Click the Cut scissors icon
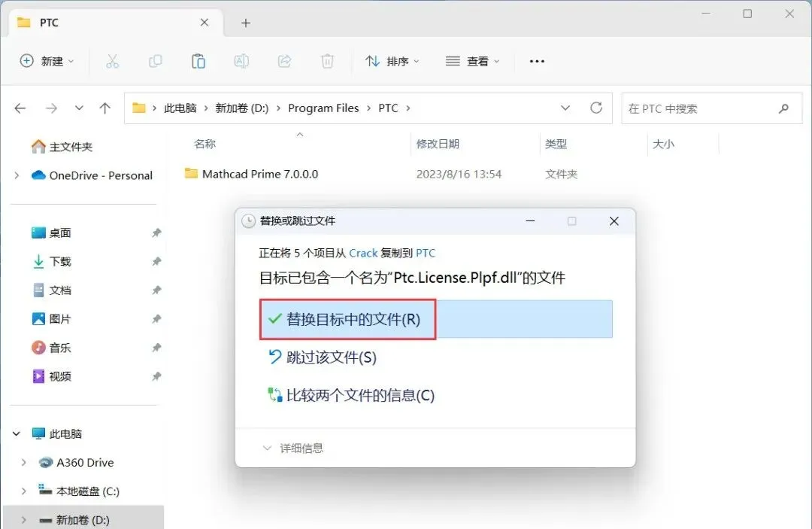The width and height of the screenshot is (812, 529). point(112,61)
